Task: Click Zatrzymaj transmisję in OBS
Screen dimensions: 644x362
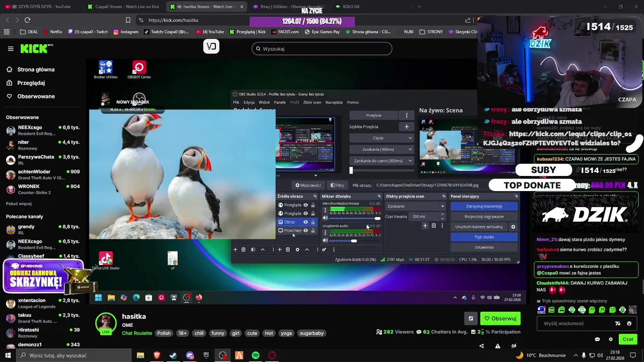Action: click(x=484, y=206)
